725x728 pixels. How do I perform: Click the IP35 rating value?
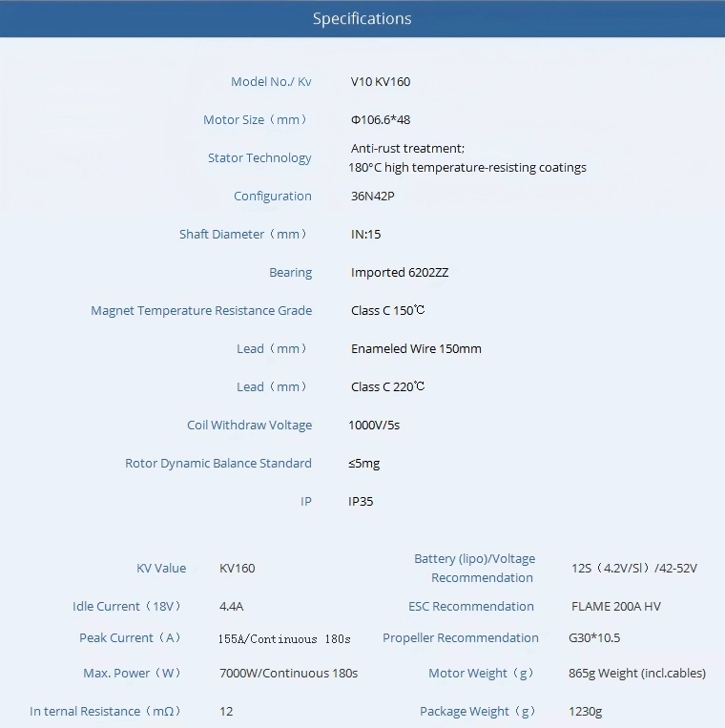click(361, 502)
